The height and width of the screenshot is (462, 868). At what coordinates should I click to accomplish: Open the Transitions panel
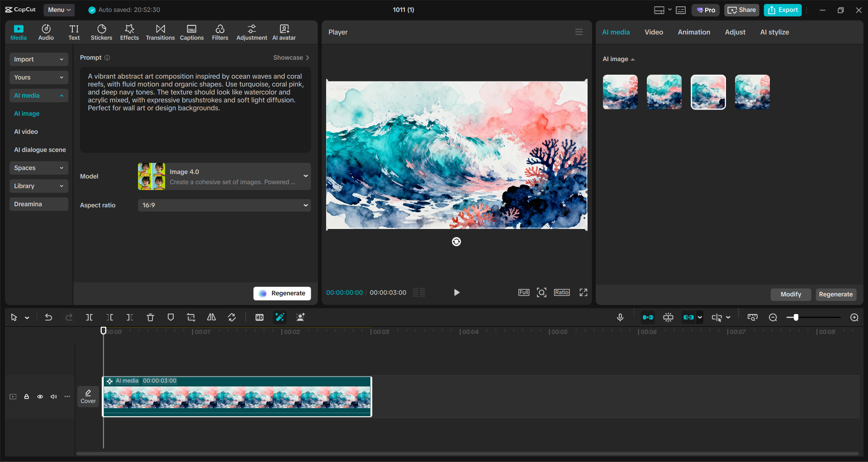pos(160,32)
